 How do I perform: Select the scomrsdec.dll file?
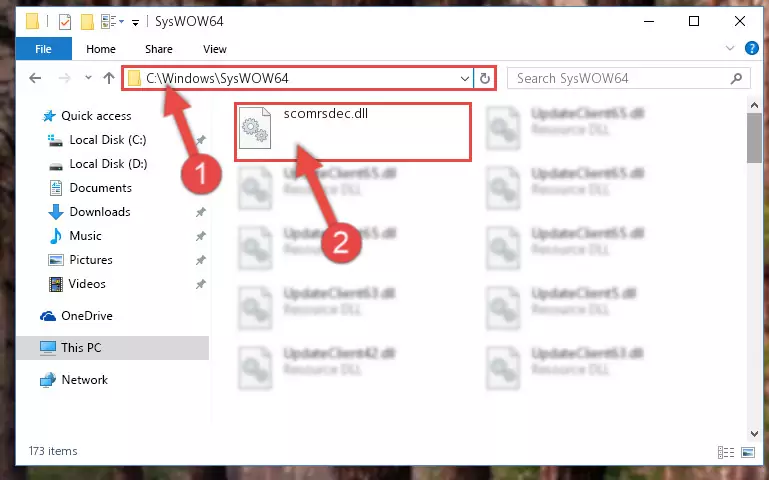click(x=353, y=131)
